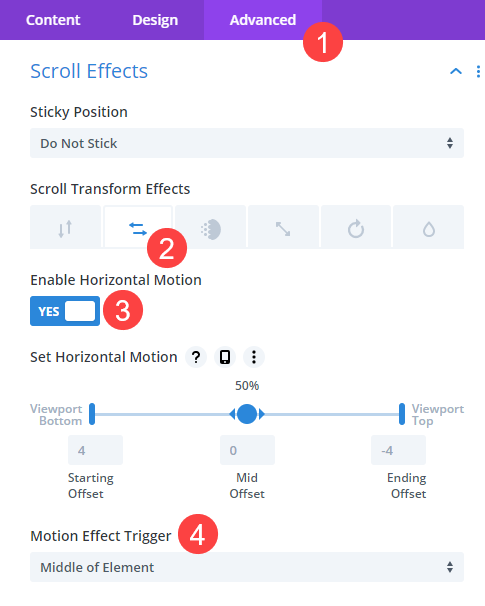Click the 50% mid-point slider handle

247,414
